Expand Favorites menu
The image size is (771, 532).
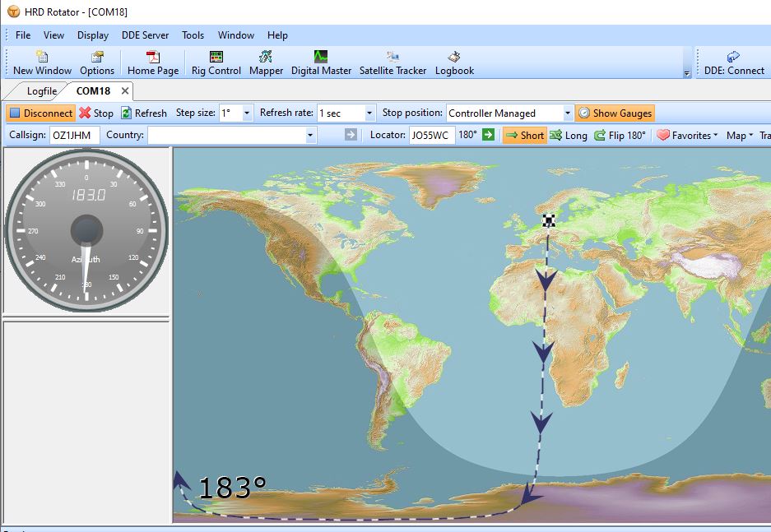pos(687,135)
